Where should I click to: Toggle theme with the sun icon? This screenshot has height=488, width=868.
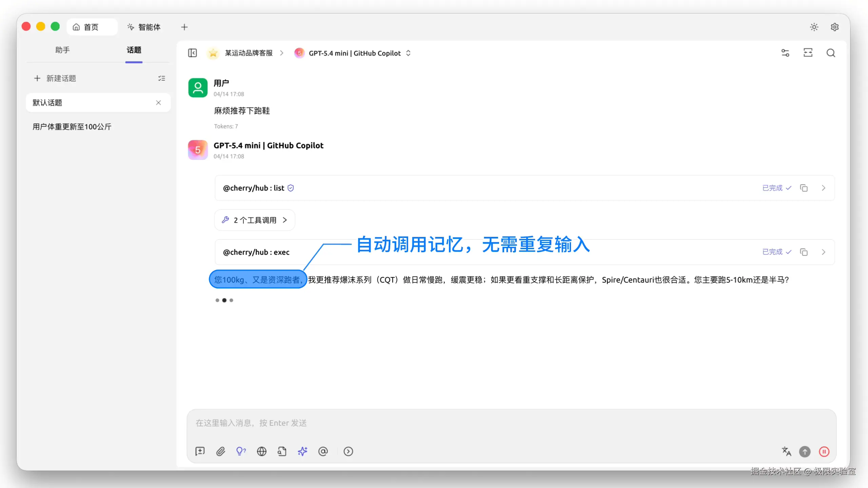click(x=814, y=27)
